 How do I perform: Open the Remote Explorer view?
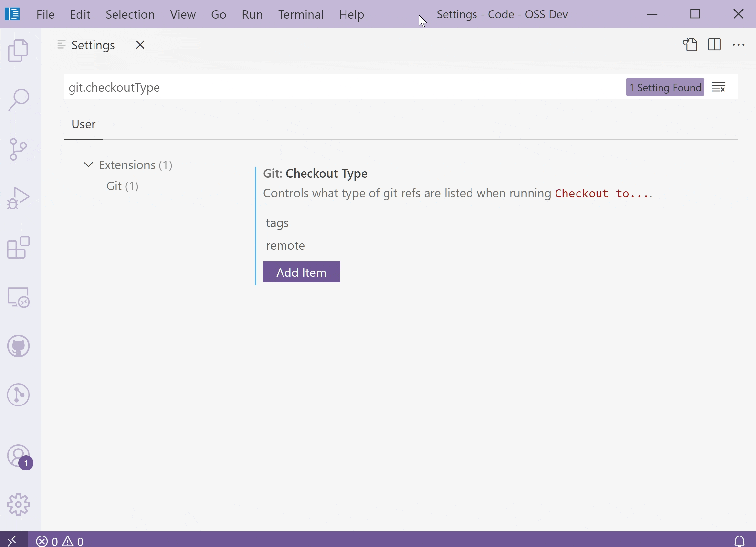point(19,297)
